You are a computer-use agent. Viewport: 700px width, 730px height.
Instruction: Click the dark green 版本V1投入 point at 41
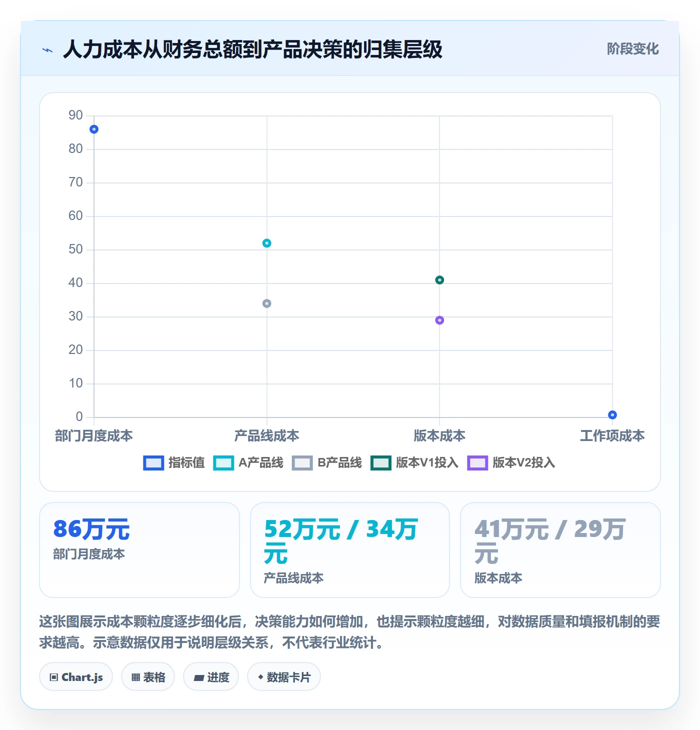pyautogui.click(x=439, y=280)
